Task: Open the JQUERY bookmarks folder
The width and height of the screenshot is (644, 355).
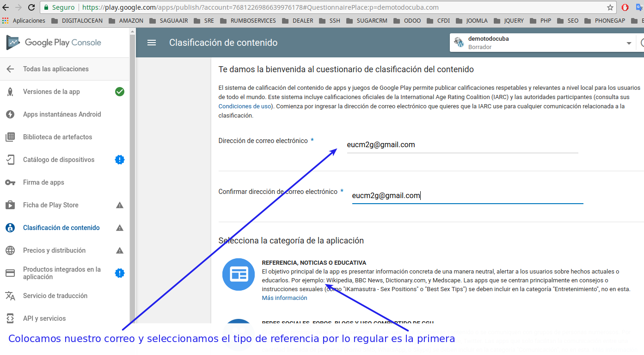Action: (x=509, y=21)
